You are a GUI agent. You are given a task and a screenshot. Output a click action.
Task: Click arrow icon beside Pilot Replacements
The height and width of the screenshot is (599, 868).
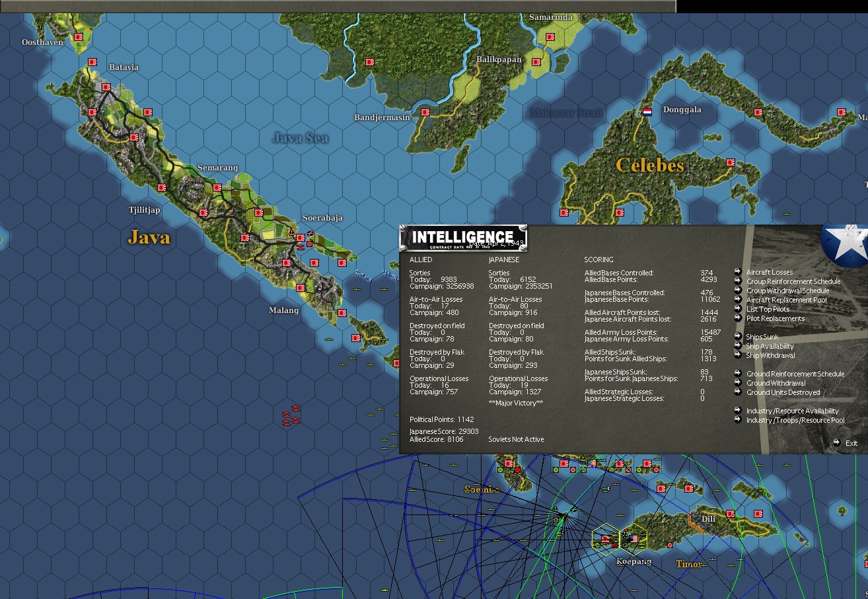[x=738, y=318]
